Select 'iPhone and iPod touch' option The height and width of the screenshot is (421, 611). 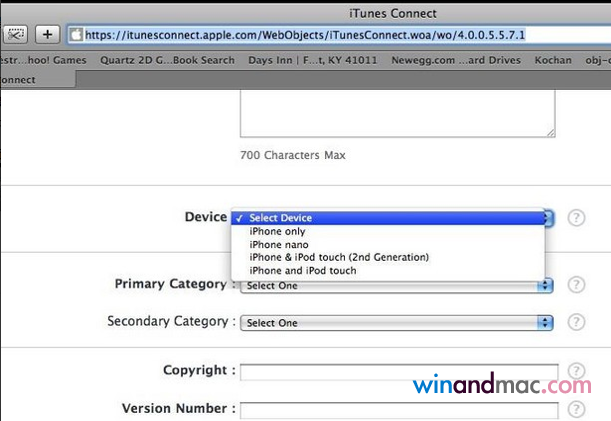[302, 270]
